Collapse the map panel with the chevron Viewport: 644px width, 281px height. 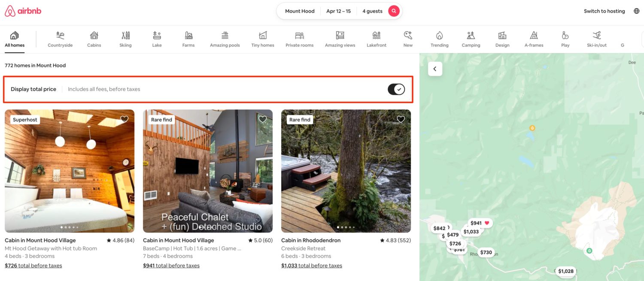[434, 68]
